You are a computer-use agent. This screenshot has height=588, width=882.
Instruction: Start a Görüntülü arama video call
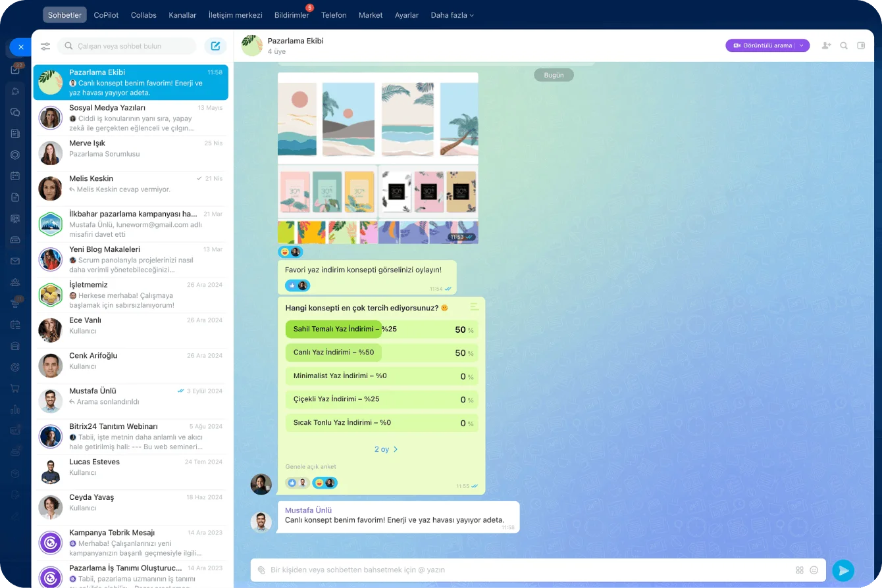point(765,45)
